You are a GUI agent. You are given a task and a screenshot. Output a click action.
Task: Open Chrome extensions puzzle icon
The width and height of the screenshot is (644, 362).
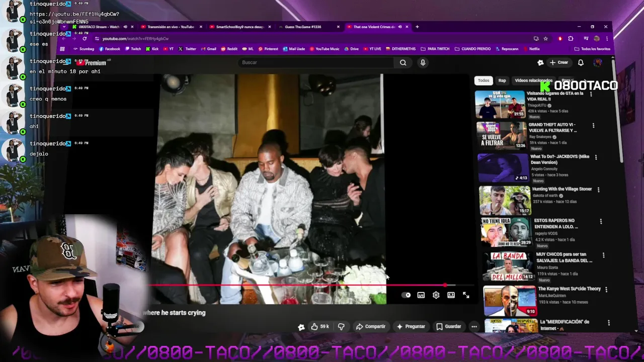[x=571, y=39]
